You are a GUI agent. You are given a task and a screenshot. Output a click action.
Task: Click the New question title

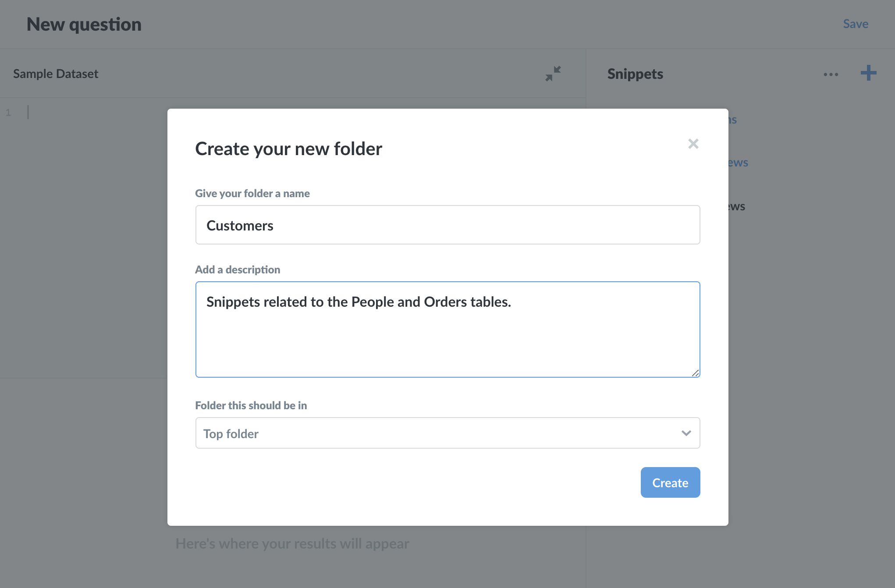point(84,24)
